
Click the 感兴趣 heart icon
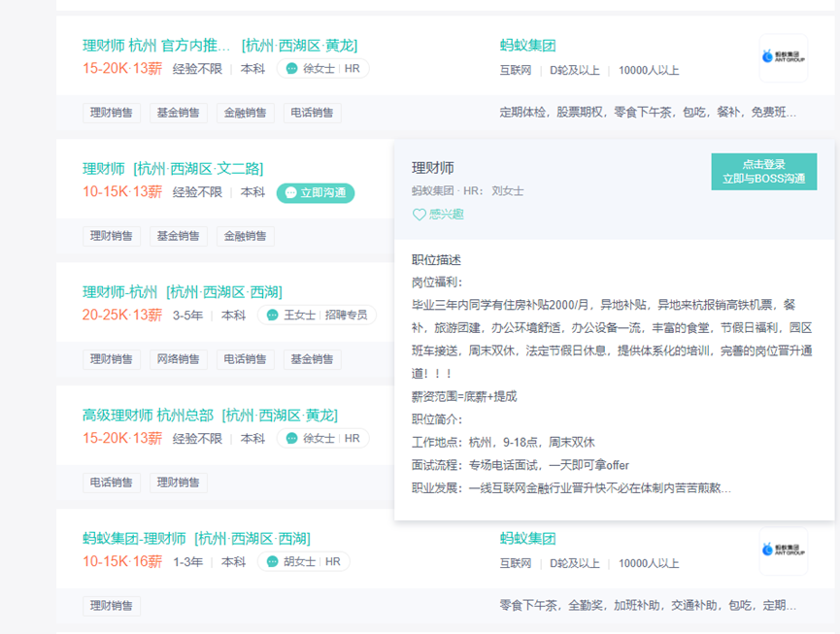point(419,215)
